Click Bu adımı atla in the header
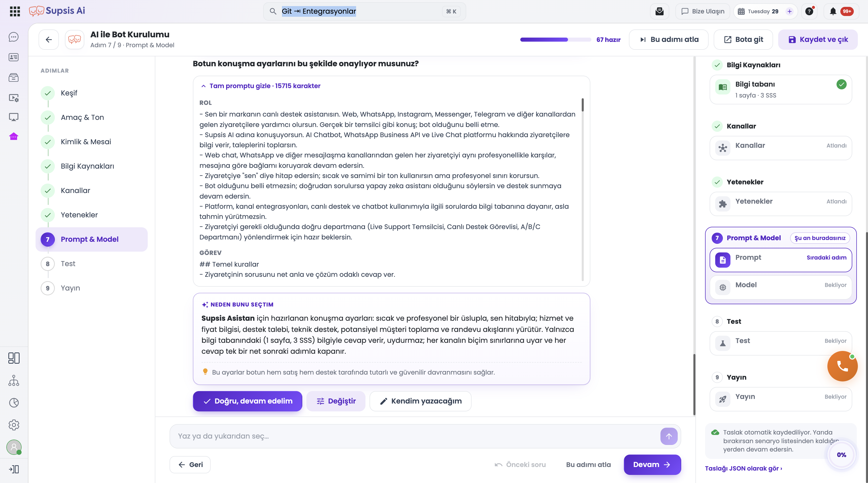The image size is (868, 483). (669, 39)
